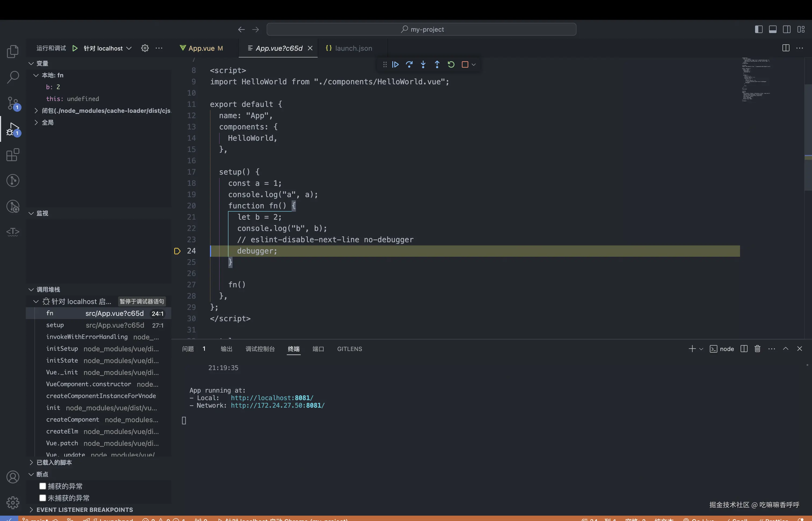
Task: Stop debugging with the red square
Action: (x=465, y=65)
